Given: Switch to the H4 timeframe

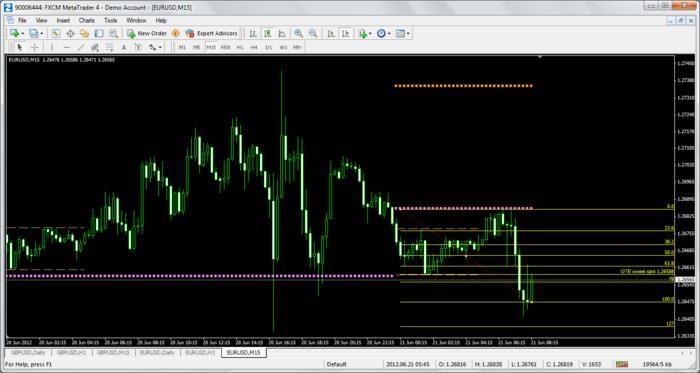Looking at the screenshot, I should [254, 47].
